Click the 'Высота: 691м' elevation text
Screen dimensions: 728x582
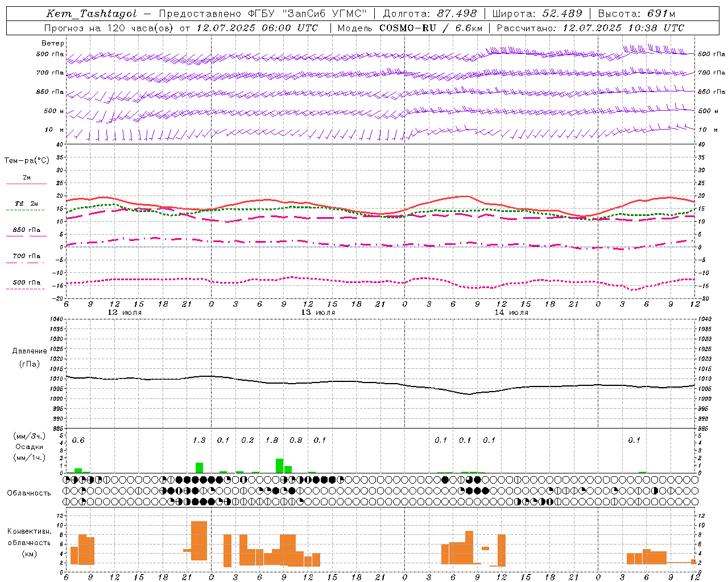pyautogui.click(x=636, y=14)
